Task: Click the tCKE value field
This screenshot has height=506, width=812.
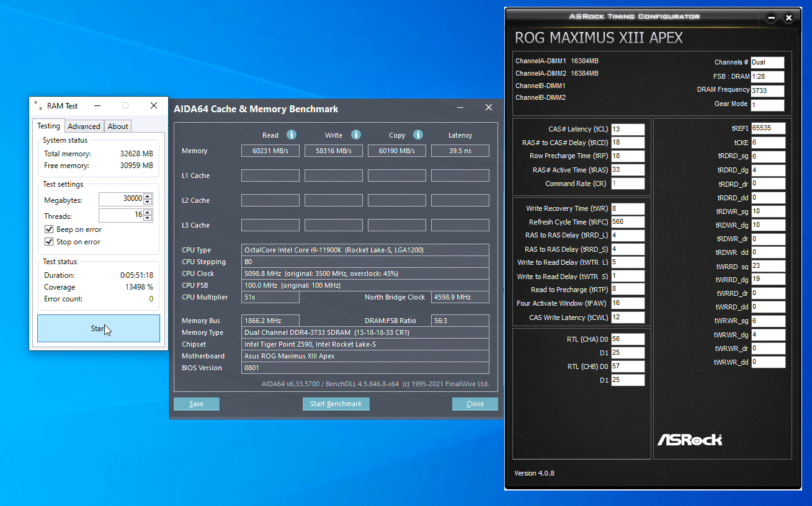Action: (768, 143)
